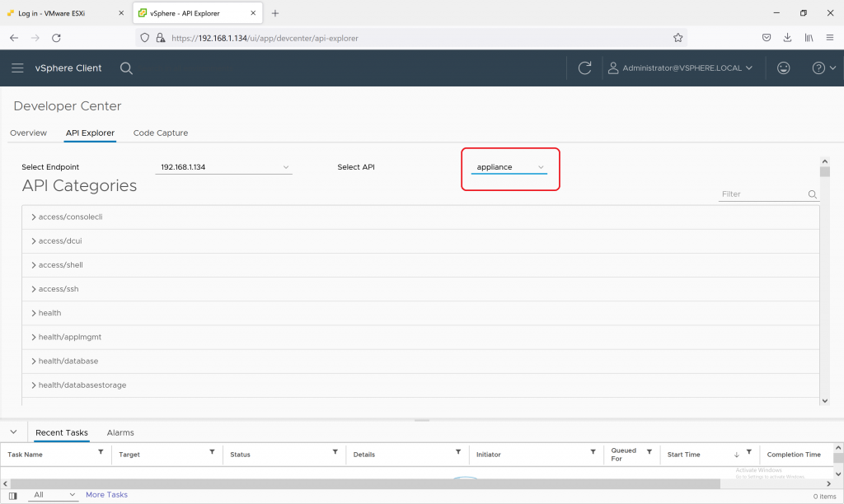844x504 pixels.
Task: Reload the page with browser refresh button
Action: pos(56,38)
